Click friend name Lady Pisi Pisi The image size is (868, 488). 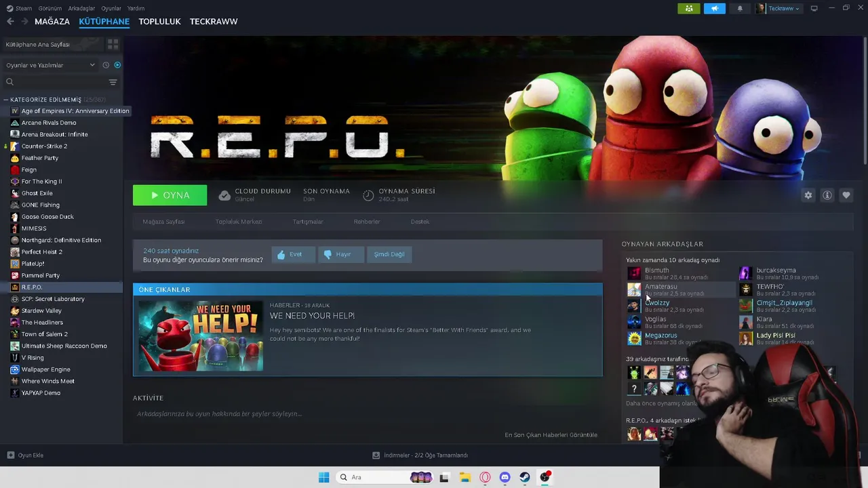[776, 335]
